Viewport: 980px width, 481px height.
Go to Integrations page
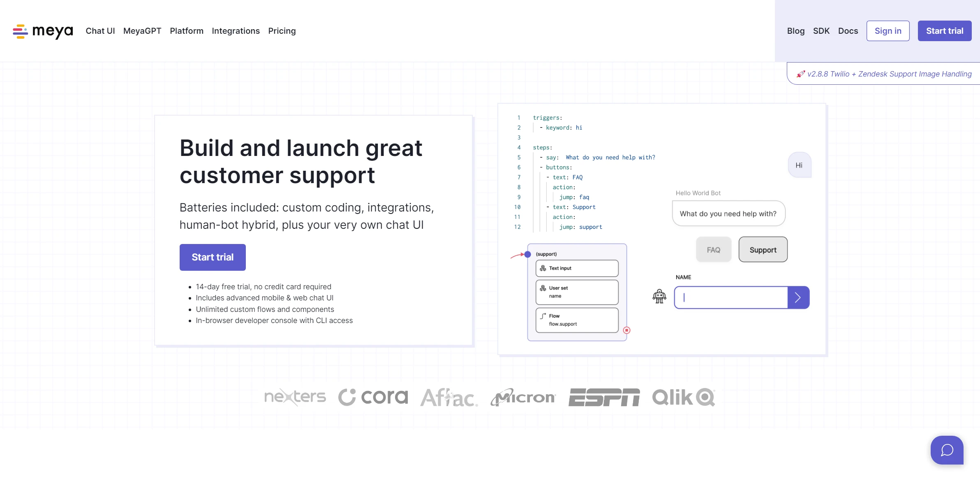(236, 31)
